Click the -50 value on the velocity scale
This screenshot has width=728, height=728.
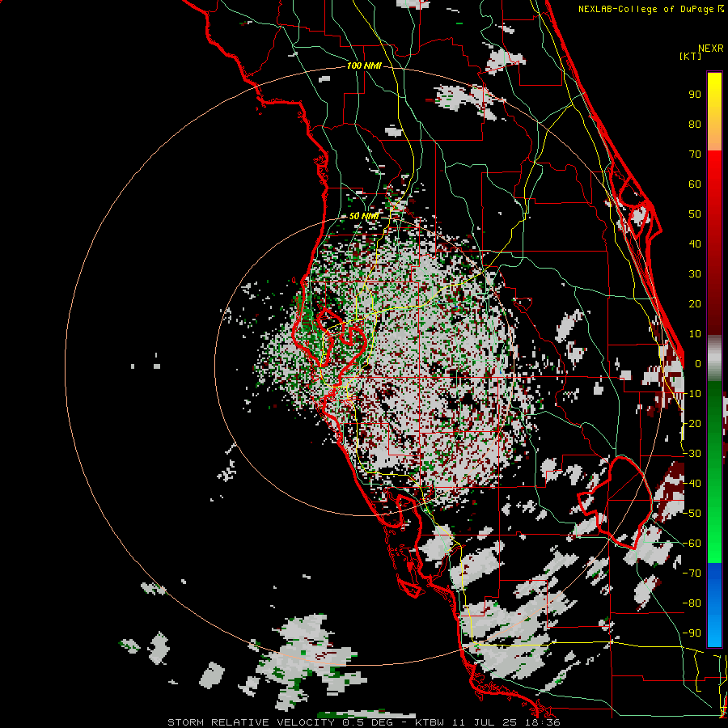[692, 514]
